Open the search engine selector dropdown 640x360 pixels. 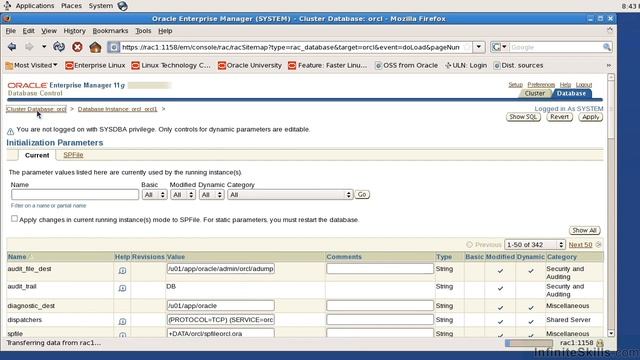(500, 47)
